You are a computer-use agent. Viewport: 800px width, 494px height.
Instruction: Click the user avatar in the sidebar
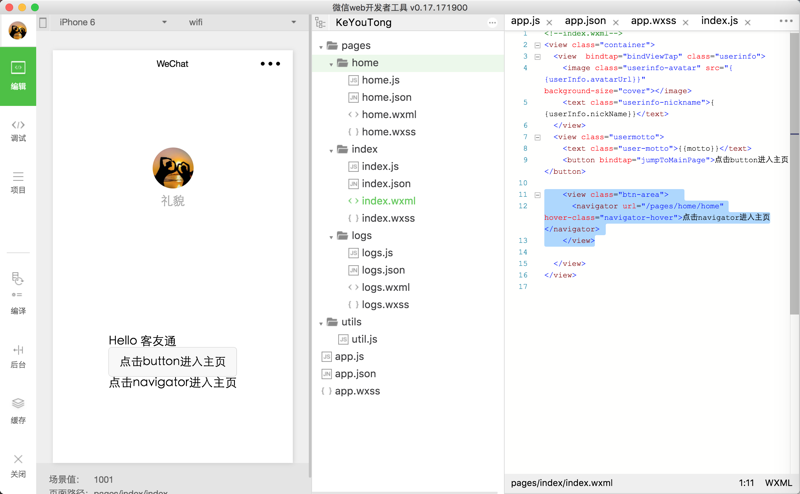18,31
